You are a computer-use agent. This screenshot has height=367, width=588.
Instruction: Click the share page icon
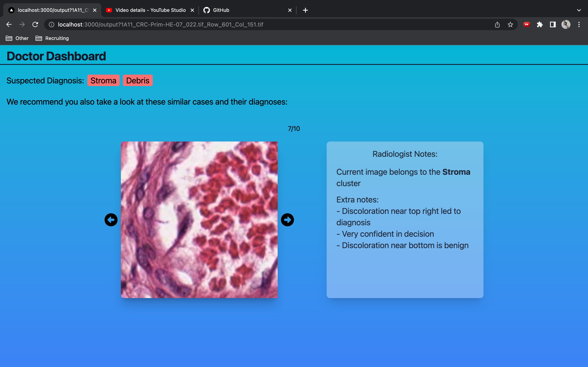coord(497,24)
